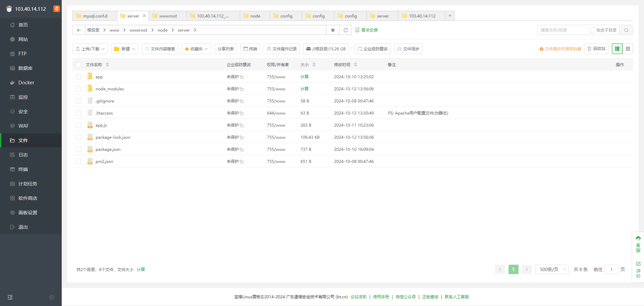Check the package-lock.json checkbox
644x306 pixels.
(78, 137)
